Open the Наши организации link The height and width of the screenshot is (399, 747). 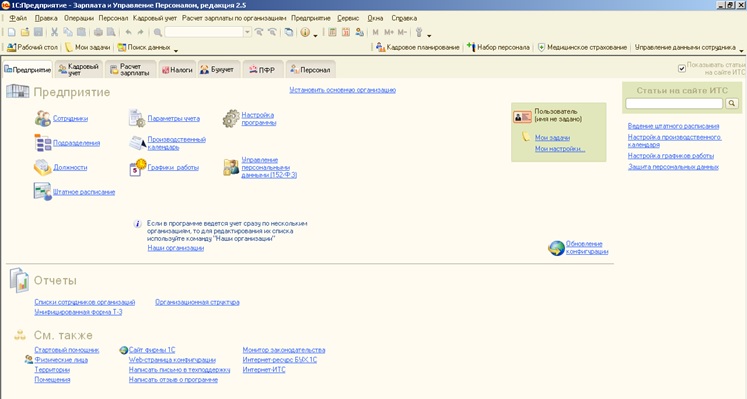pos(175,248)
